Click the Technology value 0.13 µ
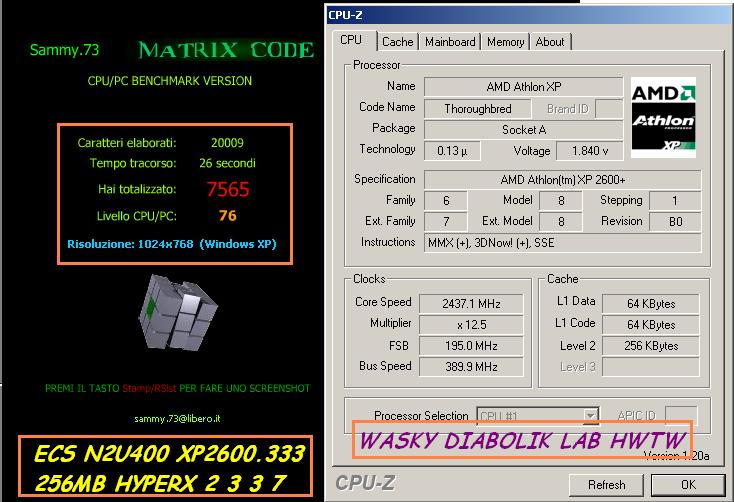The height and width of the screenshot is (502, 734). pyautogui.click(x=452, y=151)
